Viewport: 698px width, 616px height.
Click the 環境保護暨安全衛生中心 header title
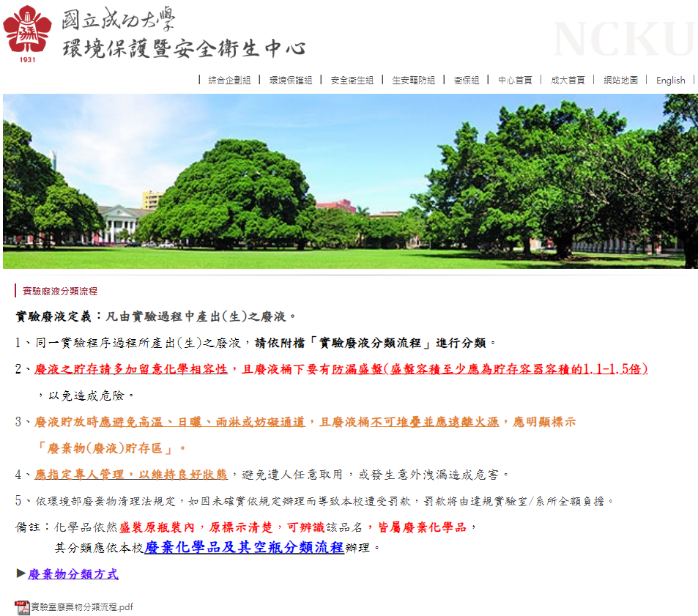coord(183,49)
